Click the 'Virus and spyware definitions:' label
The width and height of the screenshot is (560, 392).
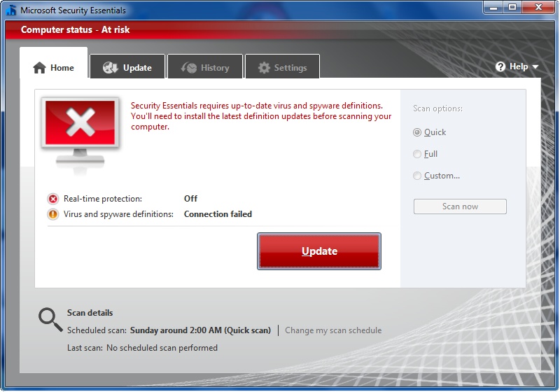pyautogui.click(x=118, y=214)
